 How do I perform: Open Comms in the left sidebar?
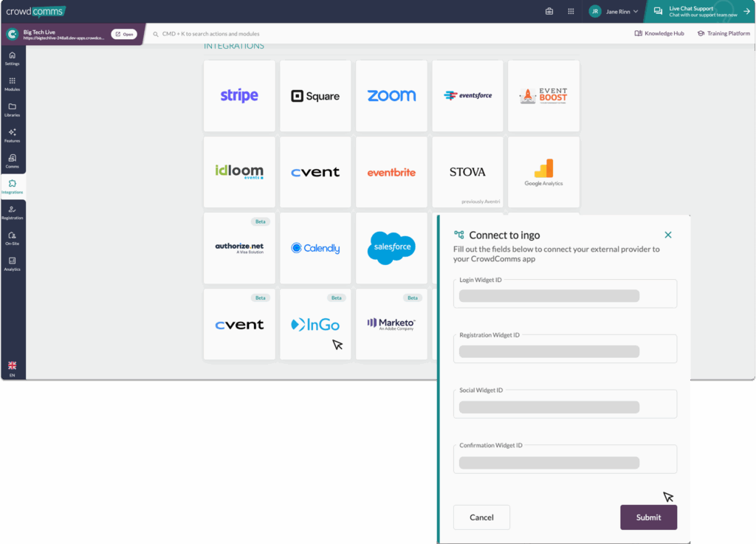point(13,161)
